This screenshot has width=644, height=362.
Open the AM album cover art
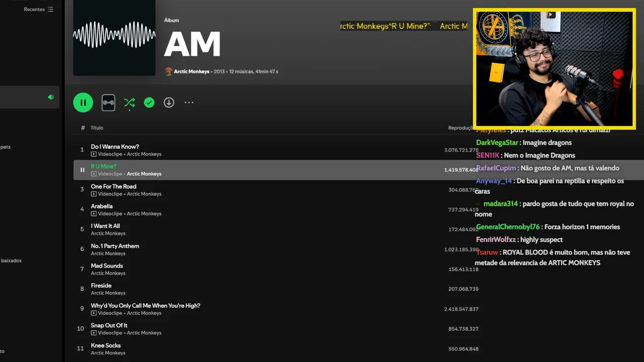point(114,38)
